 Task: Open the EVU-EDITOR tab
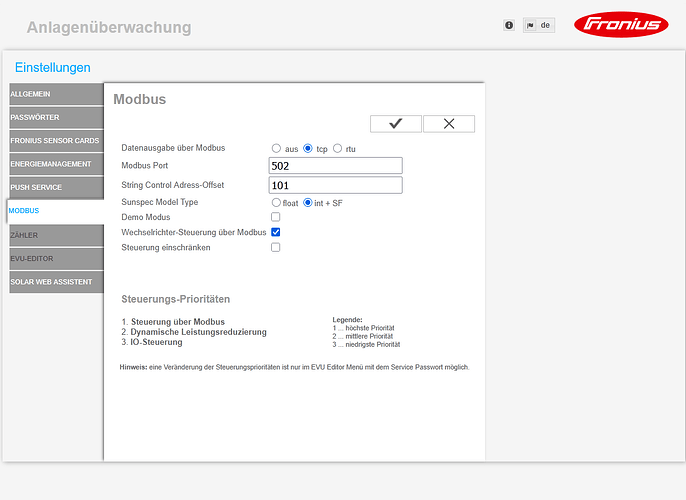click(x=56, y=259)
